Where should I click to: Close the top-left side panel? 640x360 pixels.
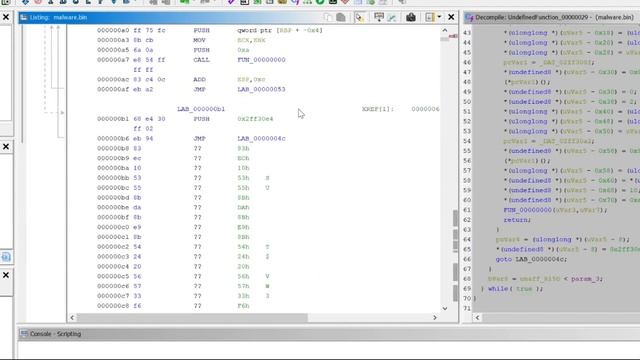click(6, 17)
